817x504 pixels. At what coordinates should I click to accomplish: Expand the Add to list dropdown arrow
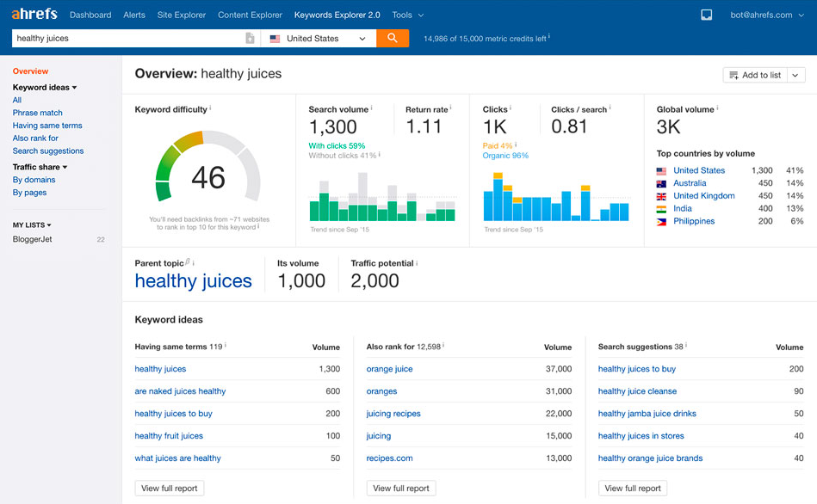794,75
